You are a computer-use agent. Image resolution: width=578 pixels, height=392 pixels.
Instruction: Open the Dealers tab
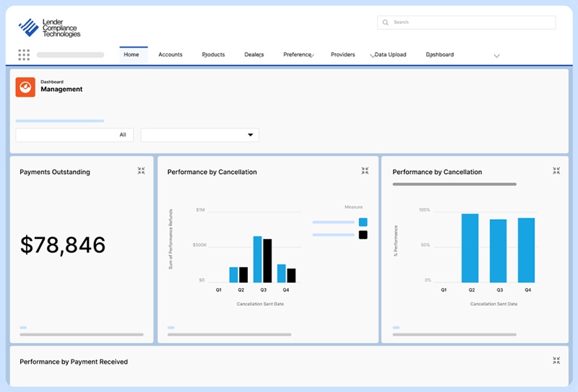click(254, 55)
